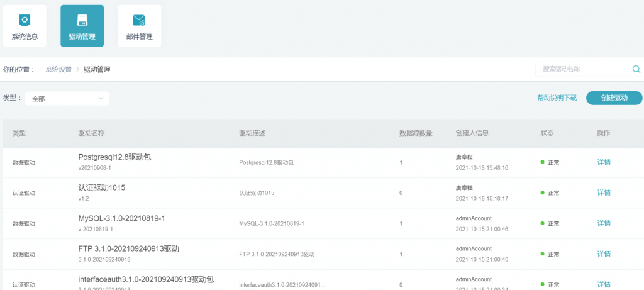644x290 pixels.
Task: Click timestamp 2021-10-18 15:18:17
Action: pyautogui.click(x=482, y=198)
